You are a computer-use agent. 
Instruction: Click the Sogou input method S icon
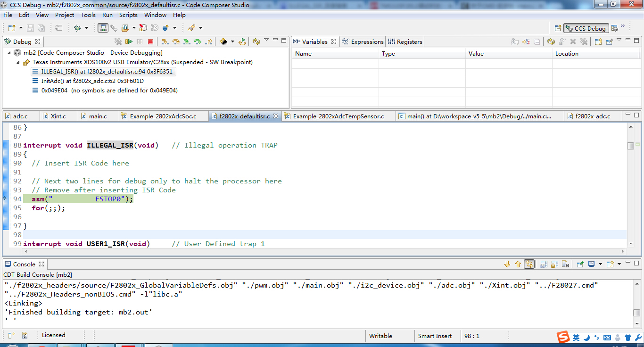563,337
